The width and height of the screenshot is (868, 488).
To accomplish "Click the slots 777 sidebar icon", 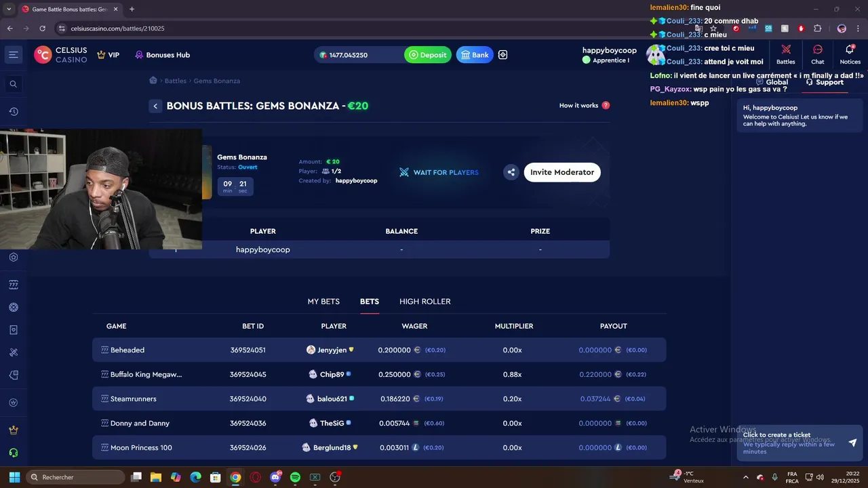I will [14, 284].
